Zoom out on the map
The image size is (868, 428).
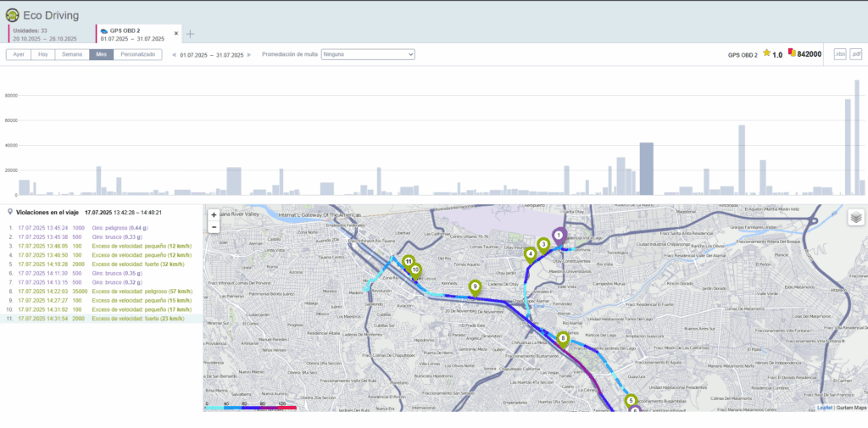(x=214, y=227)
